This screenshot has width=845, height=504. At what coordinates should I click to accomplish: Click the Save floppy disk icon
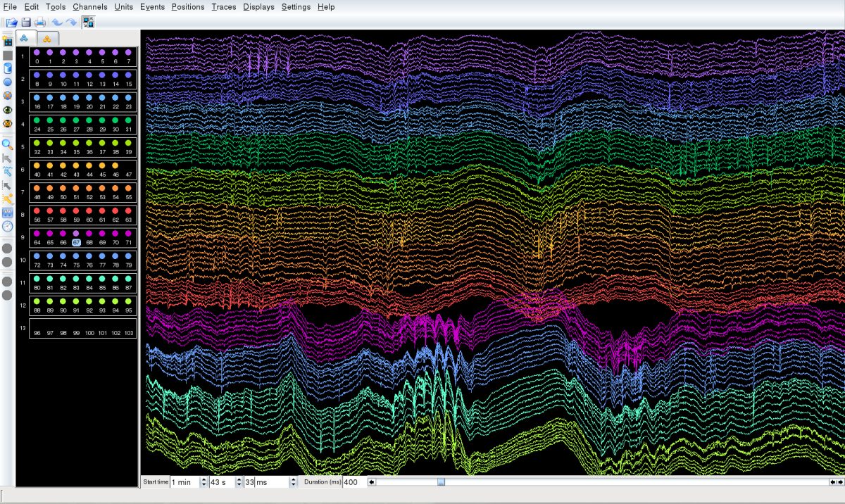(26, 23)
